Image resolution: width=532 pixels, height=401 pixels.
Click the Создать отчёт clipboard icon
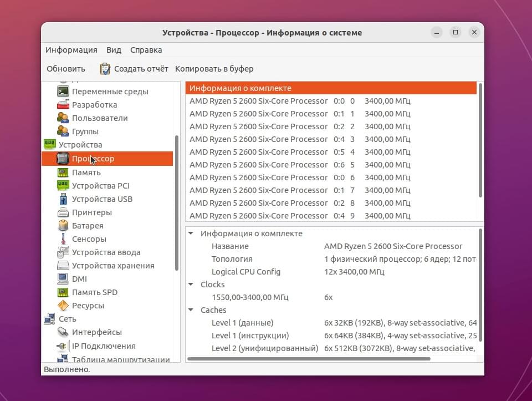click(105, 69)
